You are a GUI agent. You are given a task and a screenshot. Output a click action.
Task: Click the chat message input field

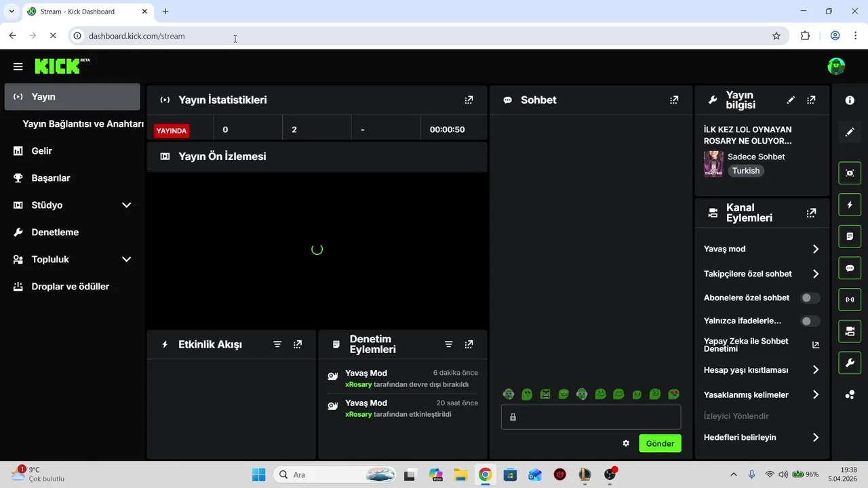[591, 417]
